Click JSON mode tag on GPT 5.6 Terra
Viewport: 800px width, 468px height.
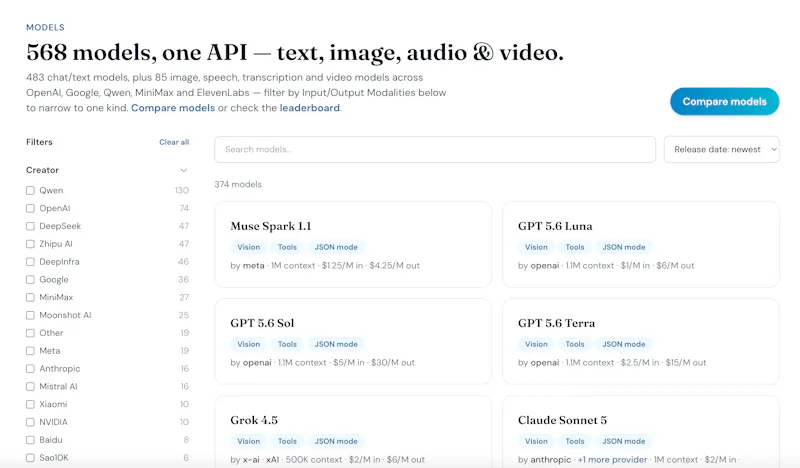[623, 344]
